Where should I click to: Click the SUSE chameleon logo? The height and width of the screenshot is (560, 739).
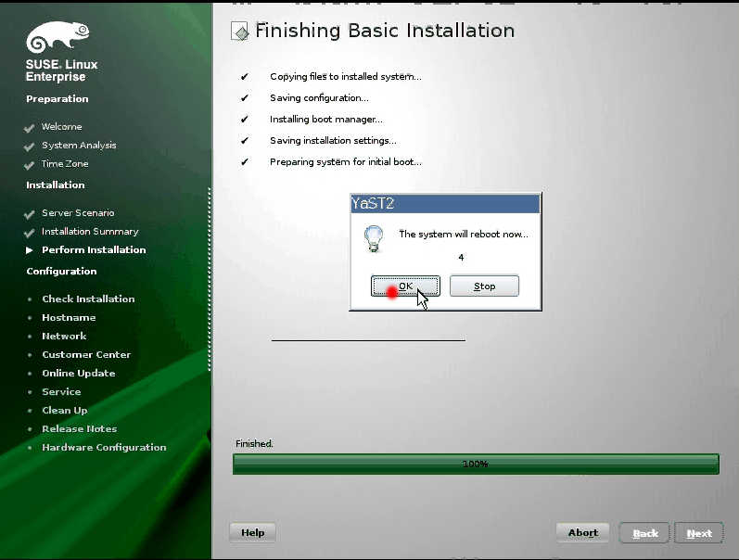57,36
